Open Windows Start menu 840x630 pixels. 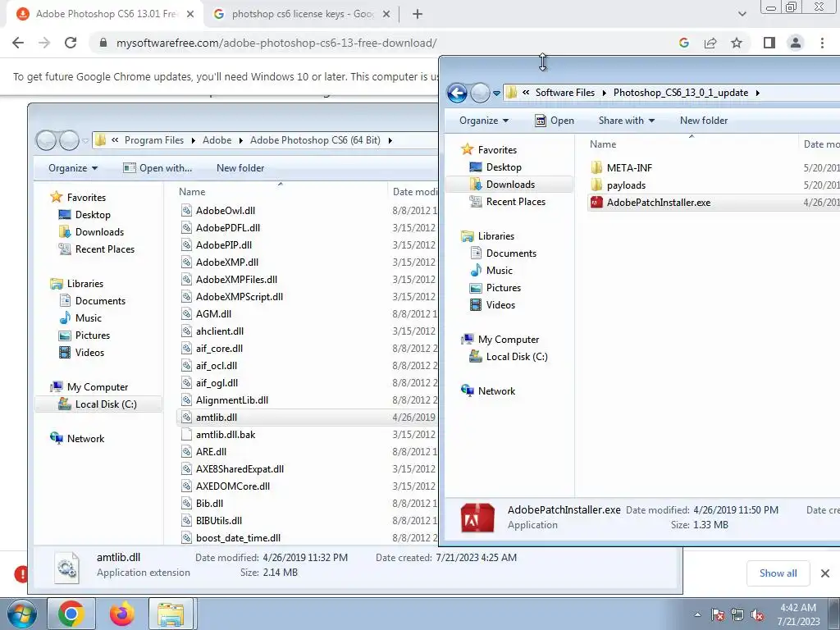coord(21,614)
